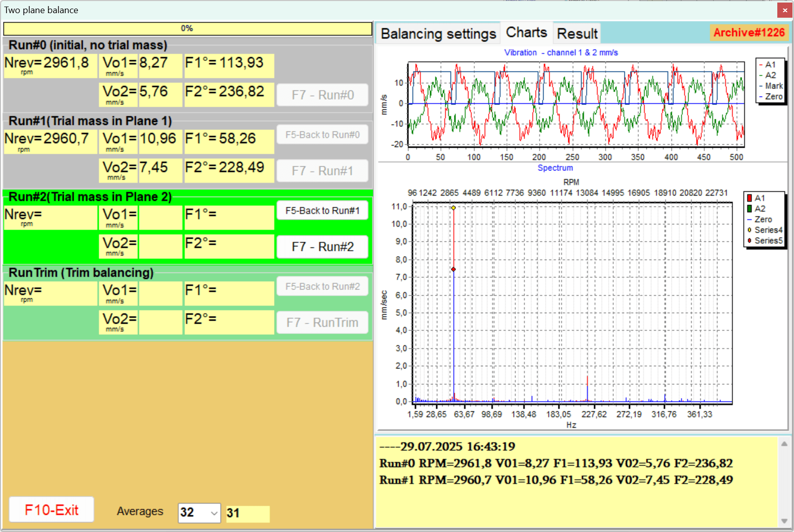
Task: Click F5-Back to Run#1 button
Action: click(x=322, y=210)
